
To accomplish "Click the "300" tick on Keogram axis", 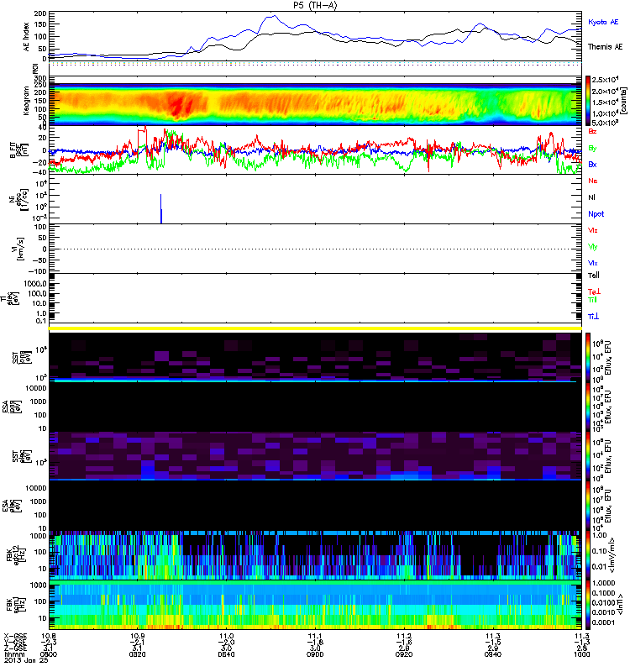I will click(40, 78).
